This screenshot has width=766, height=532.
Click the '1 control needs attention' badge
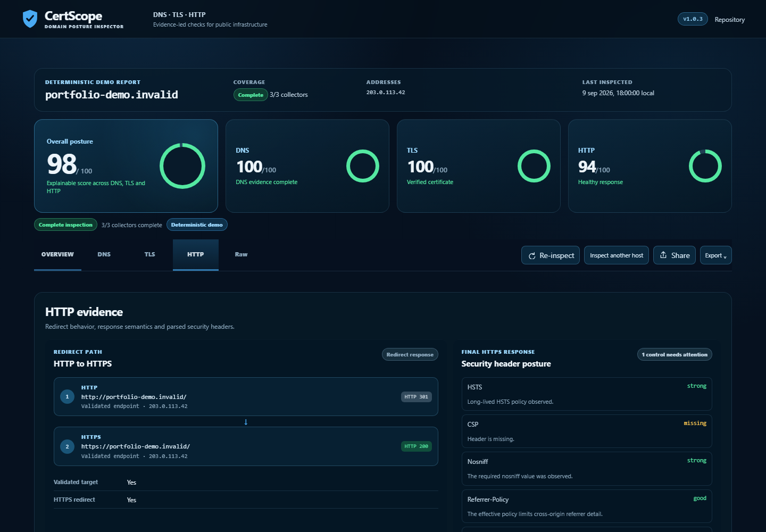pyautogui.click(x=675, y=355)
